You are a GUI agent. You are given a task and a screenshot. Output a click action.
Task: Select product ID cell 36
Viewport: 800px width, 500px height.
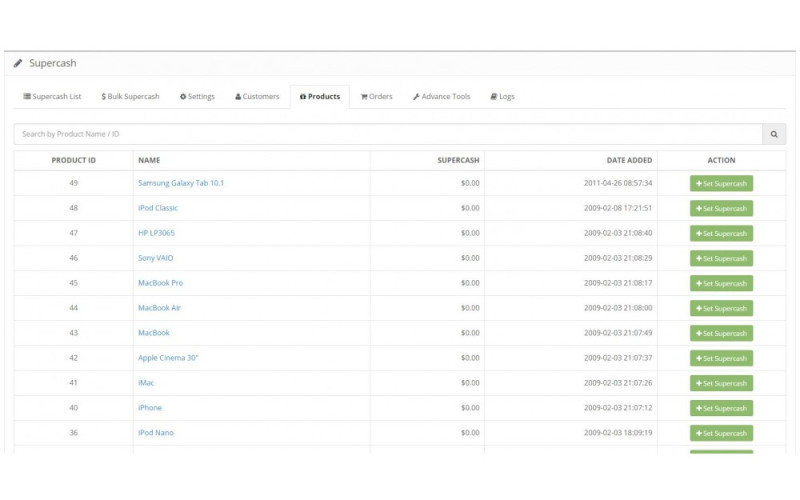[73, 433]
